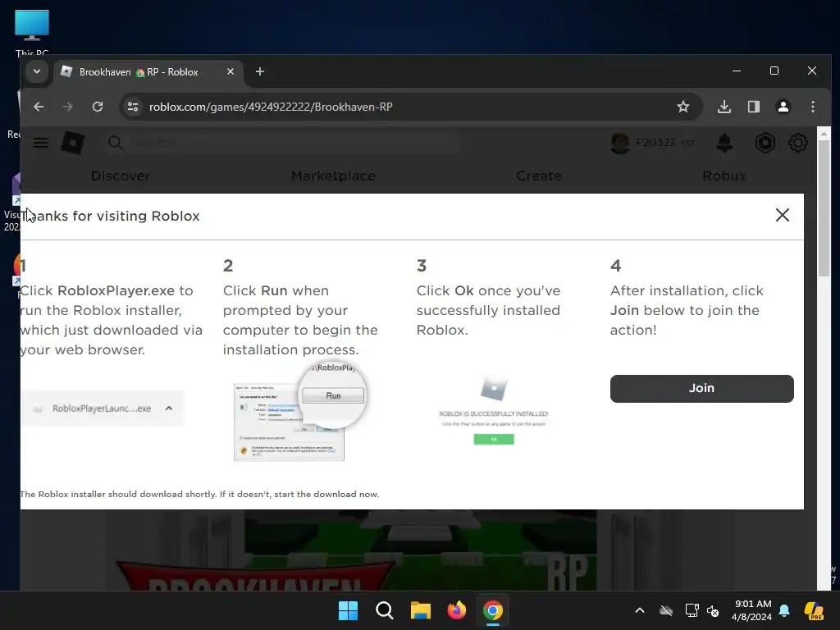
Task: Click the Run prompt illustration
Action: pos(300,411)
